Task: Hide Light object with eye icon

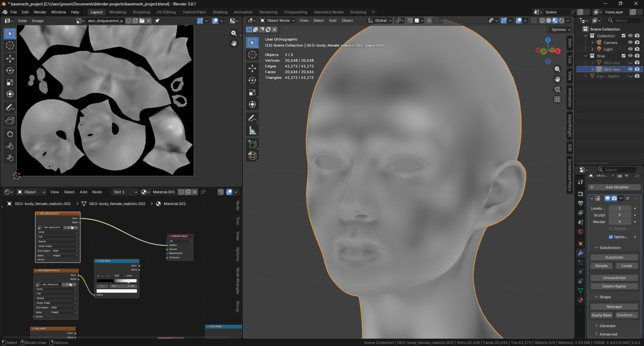Action: coord(630,49)
